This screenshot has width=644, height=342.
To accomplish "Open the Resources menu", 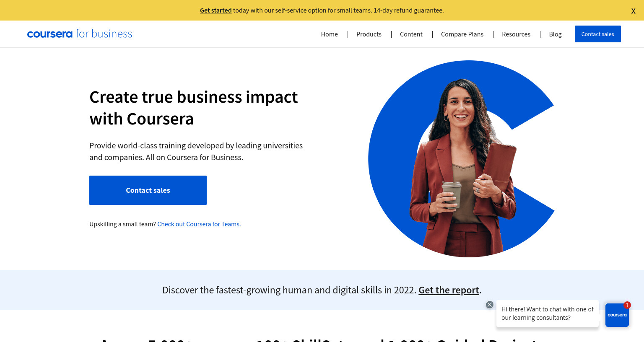I will 516,34.
